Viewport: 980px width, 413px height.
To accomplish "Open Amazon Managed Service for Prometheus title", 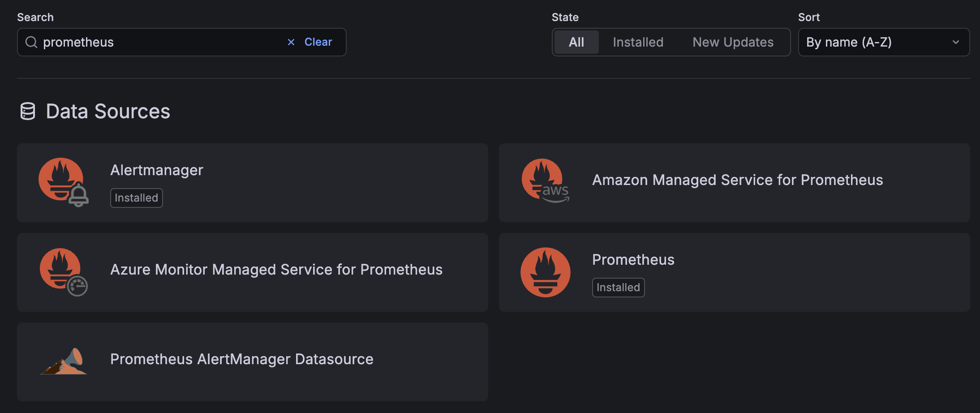I will (738, 180).
